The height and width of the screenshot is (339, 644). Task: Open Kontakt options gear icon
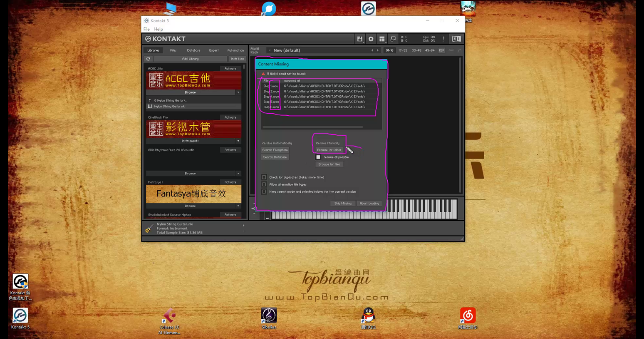tap(371, 39)
